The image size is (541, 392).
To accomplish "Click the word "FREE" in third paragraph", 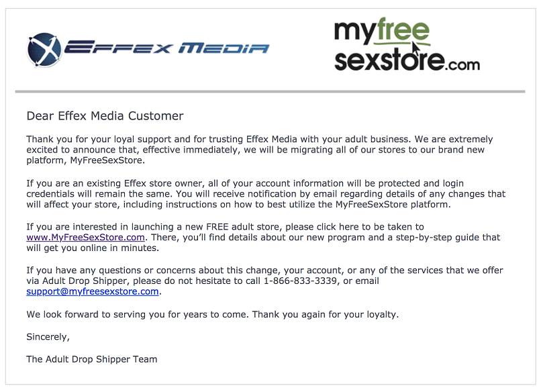I will tap(217, 227).
